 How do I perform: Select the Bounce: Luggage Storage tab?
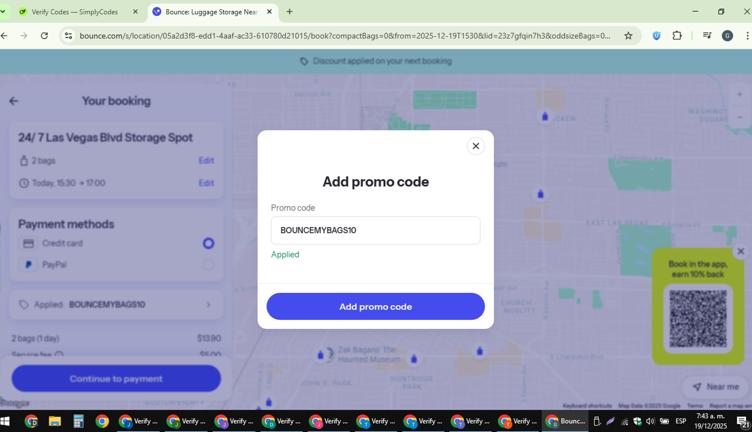pos(211,12)
